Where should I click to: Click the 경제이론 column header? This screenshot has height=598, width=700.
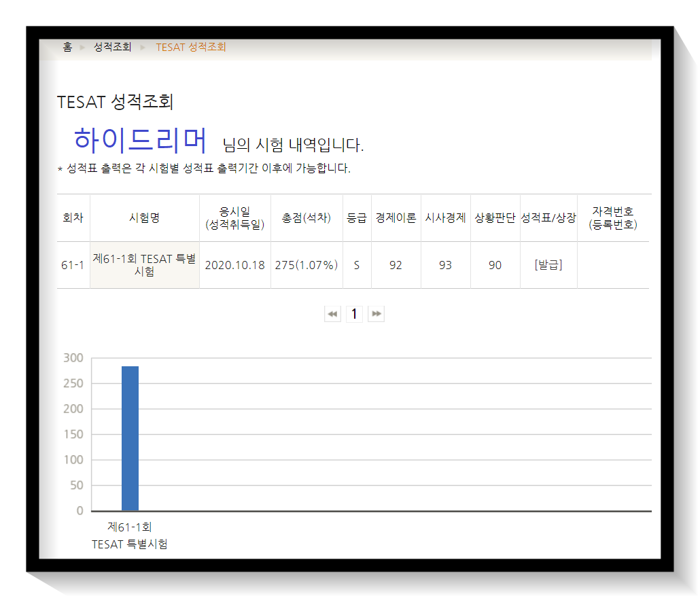point(396,217)
